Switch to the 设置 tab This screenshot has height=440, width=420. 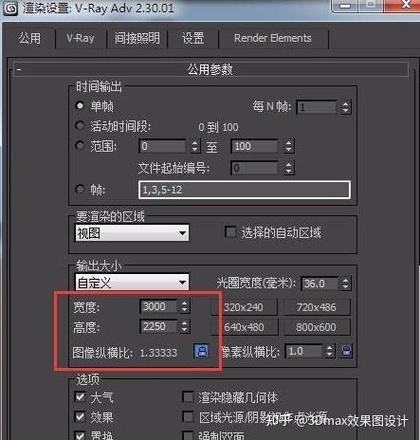[x=193, y=38]
